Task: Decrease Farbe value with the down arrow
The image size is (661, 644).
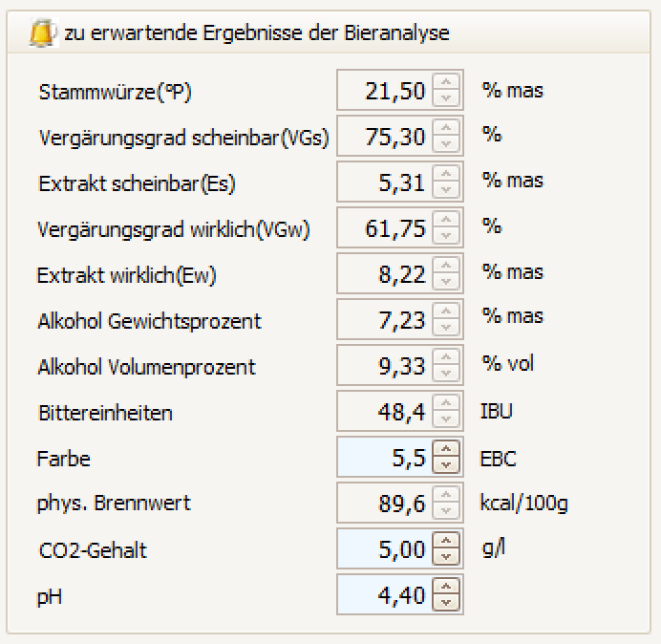Action: tap(445, 464)
